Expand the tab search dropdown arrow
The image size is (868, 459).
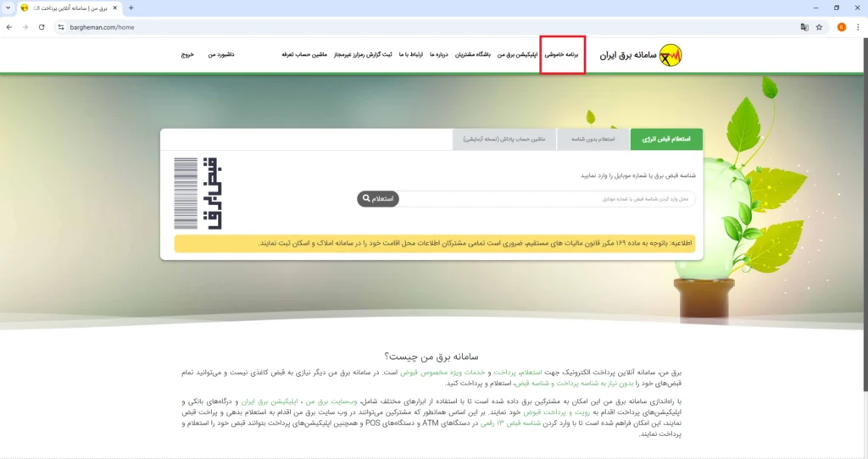[x=8, y=8]
